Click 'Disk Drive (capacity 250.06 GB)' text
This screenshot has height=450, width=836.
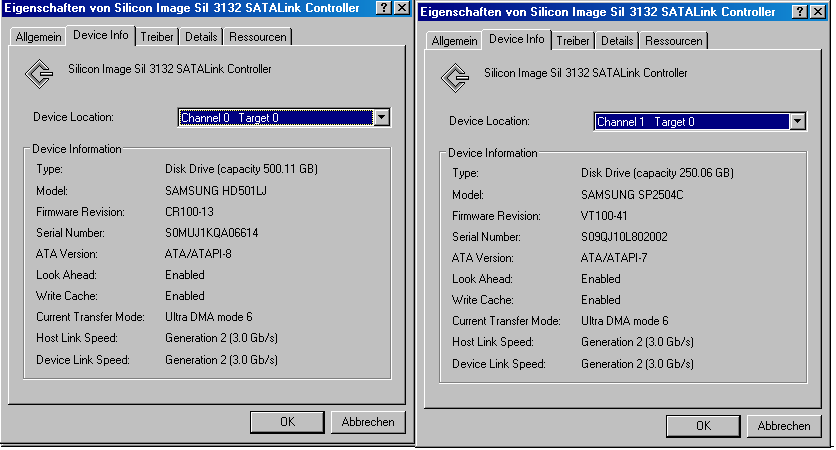(657, 173)
